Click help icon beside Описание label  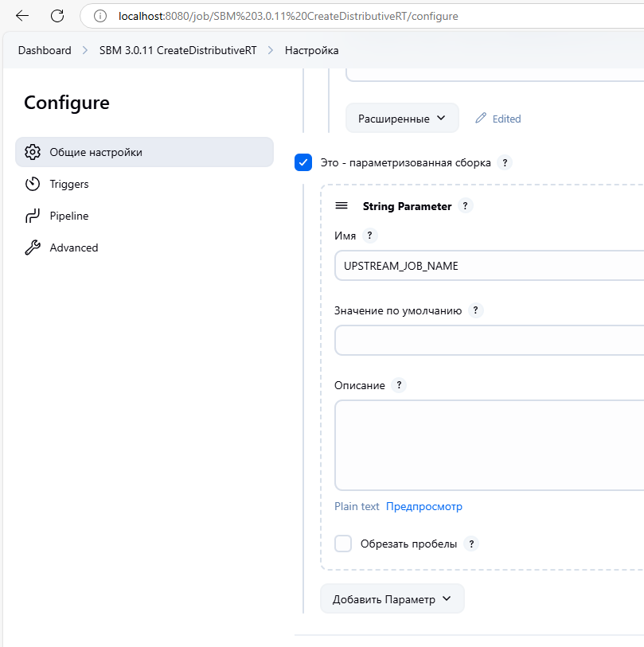399,385
